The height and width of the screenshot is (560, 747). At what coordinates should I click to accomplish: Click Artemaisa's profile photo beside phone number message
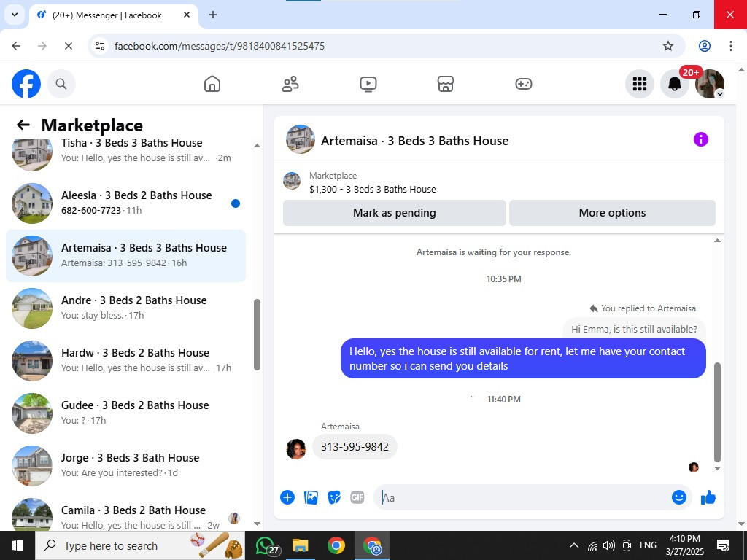tap(296, 448)
